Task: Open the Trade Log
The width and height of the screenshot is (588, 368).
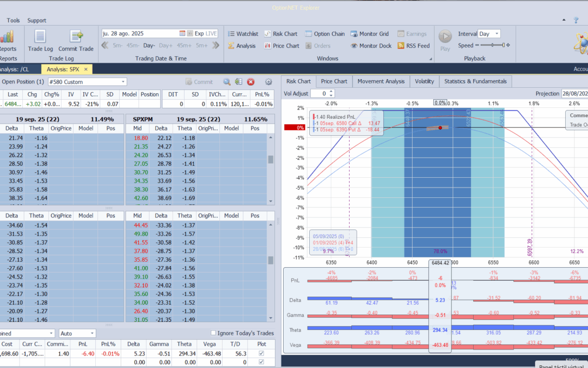Action: (x=39, y=40)
